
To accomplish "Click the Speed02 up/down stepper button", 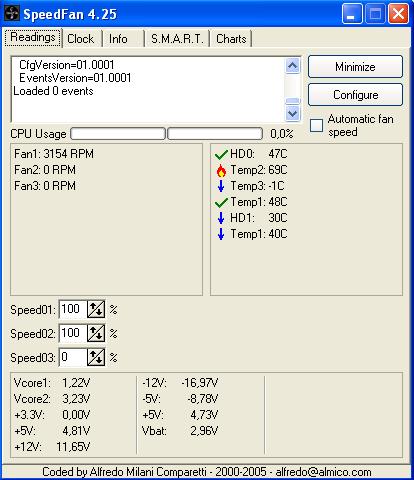I will tap(96, 333).
